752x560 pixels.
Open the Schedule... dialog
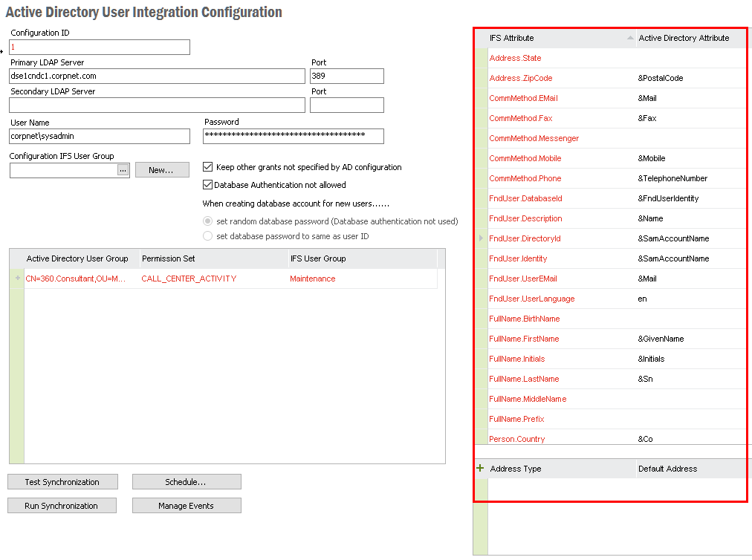tap(186, 481)
